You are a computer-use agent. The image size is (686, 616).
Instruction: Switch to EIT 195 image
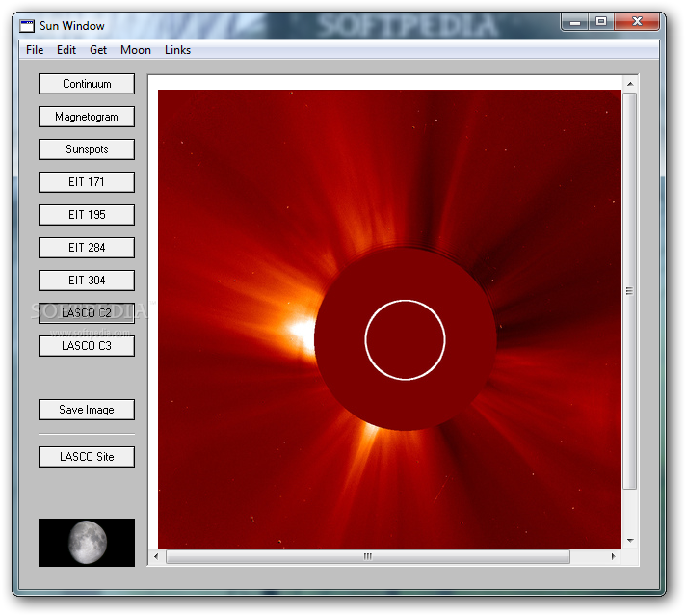pos(87,215)
